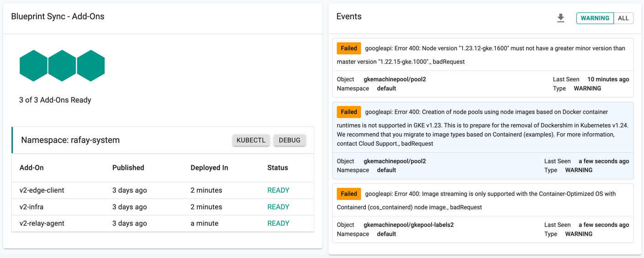Select the v2-infra add-on name
Viewport: 644px width, 258px height.
[x=32, y=207]
